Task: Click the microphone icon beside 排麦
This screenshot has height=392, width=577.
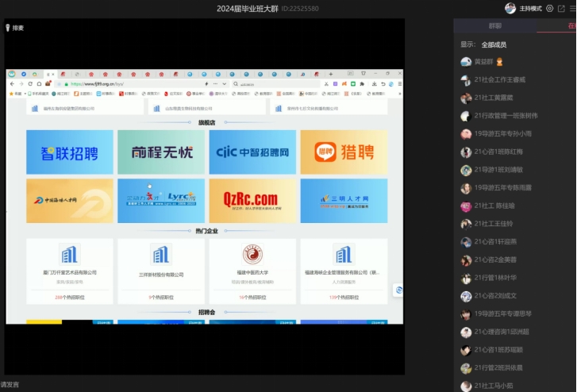Action: 8,28
